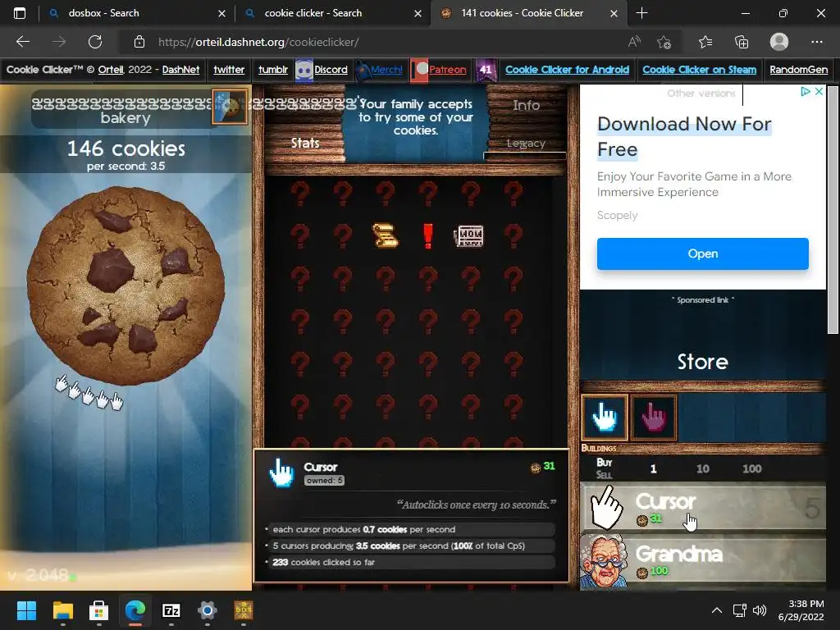Open File Explorer from taskbar

pyautogui.click(x=62, y=610)
